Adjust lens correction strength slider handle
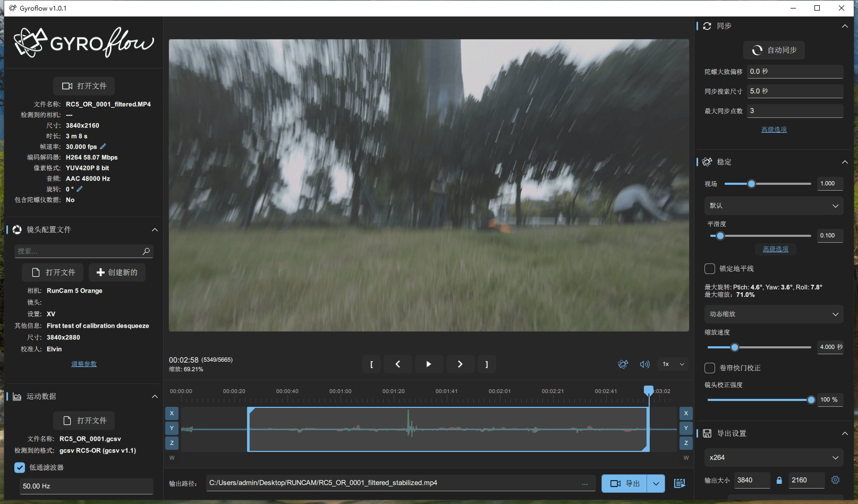 click(x=811, y=400)
